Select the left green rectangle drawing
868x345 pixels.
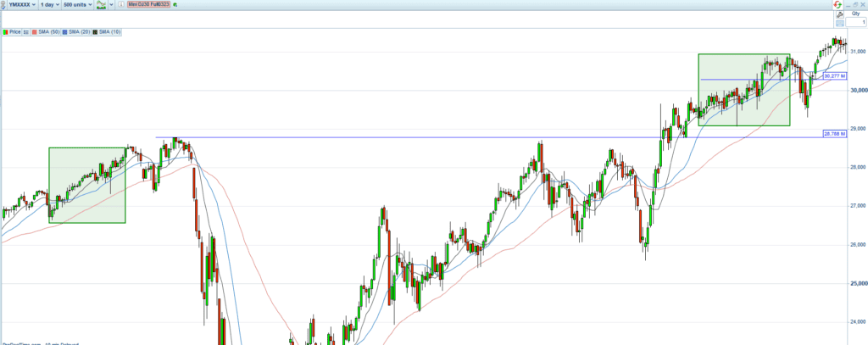[x=49, y=185]
